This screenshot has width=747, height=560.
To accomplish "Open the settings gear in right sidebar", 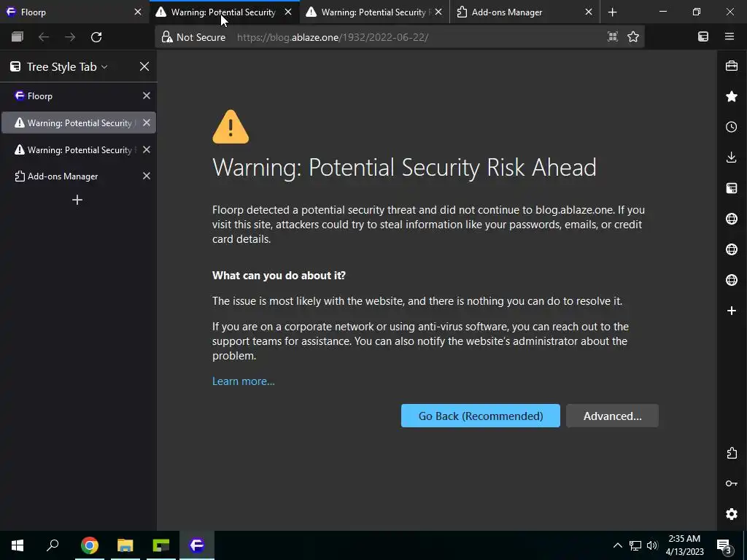I will point(732,514).
